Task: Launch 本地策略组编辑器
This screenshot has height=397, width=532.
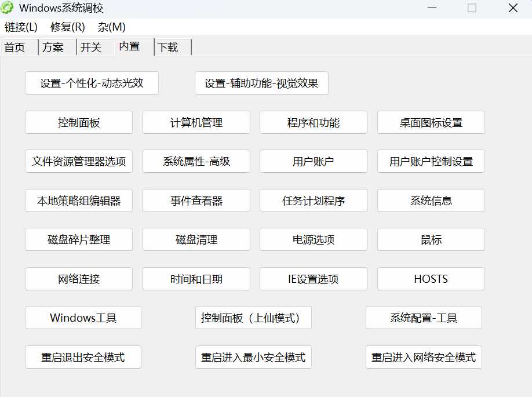Action: 79,201
